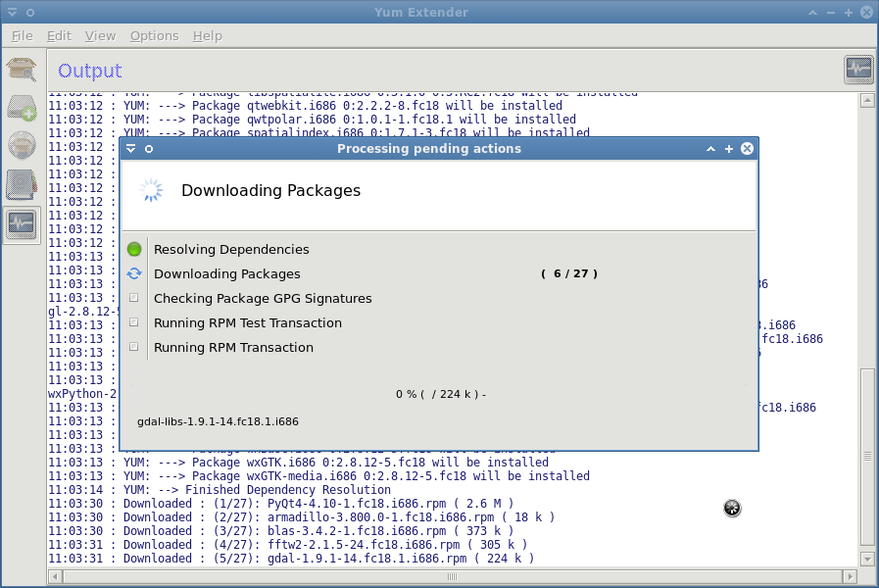Click the Resolving Dependencies step label

click(231, 250)
